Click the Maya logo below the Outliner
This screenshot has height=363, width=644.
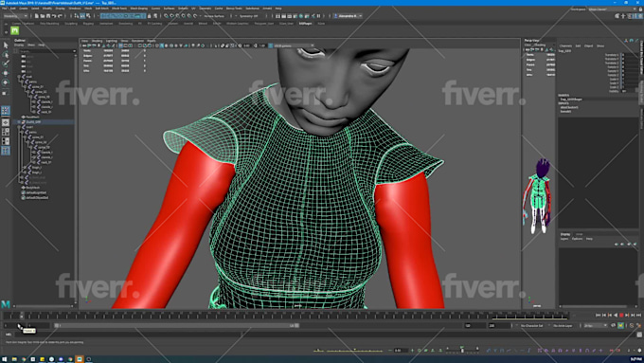point(6,304)
